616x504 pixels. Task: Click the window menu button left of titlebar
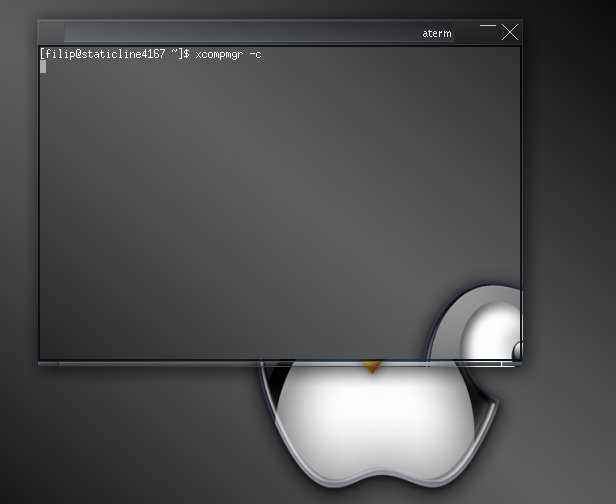(52, 32)
